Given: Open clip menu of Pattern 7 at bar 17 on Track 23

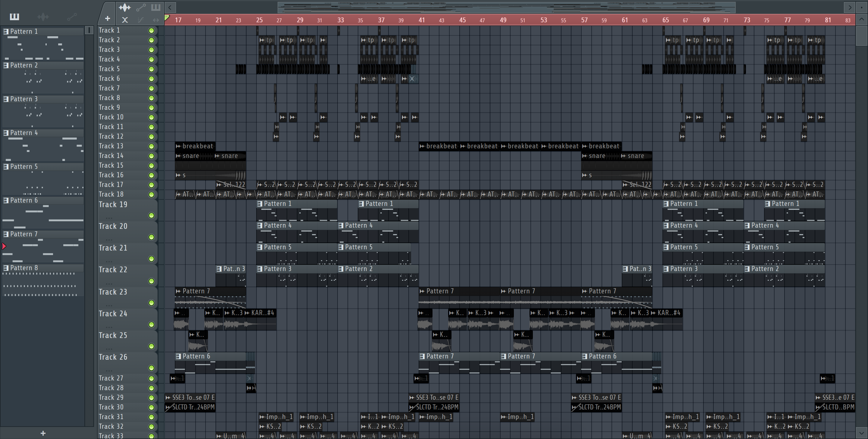Looking at the screenshot, I should 178,291.
